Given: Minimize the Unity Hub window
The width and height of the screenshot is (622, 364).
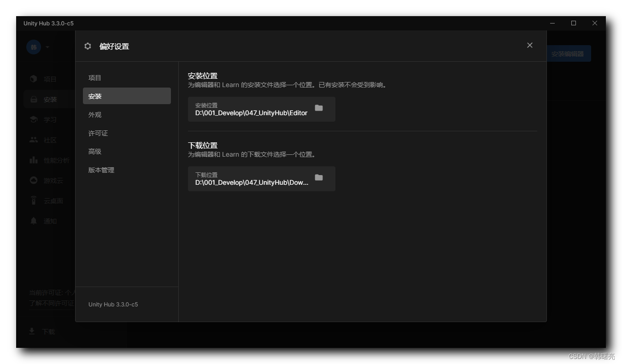Looking at the screenshot, I should pos(552,23).
